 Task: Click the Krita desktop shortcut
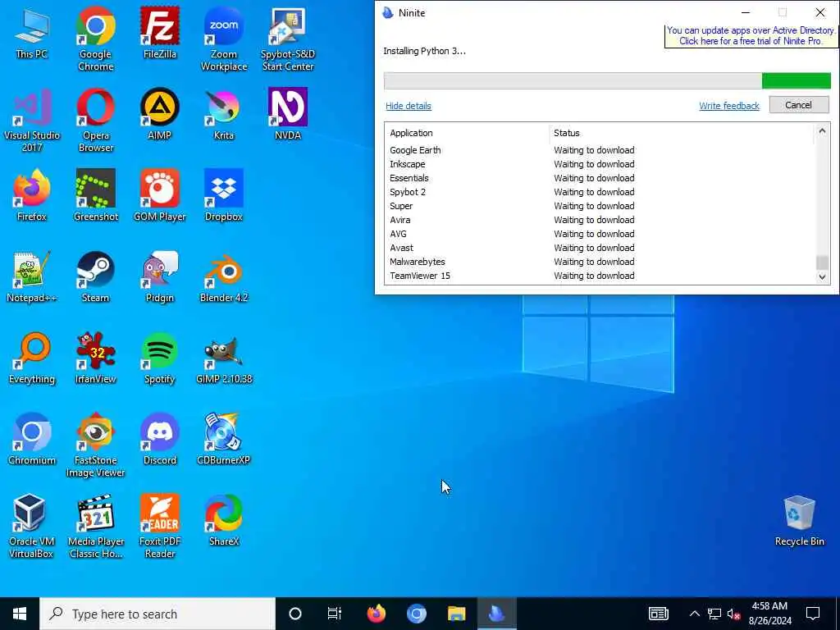(224, 115)
